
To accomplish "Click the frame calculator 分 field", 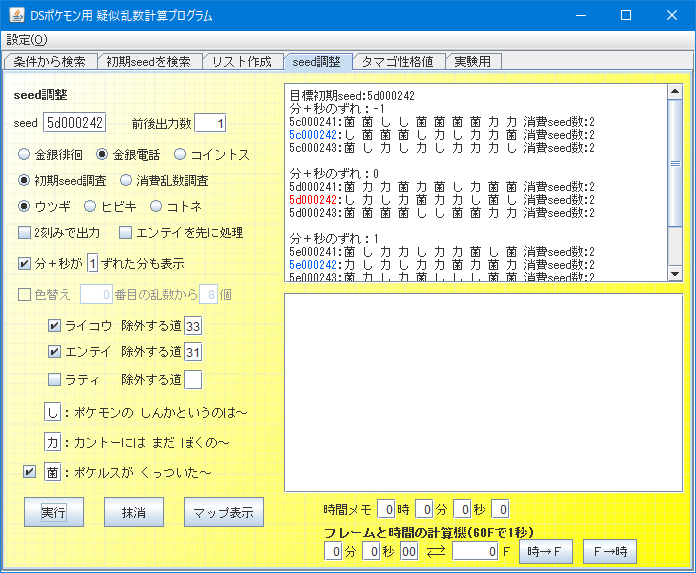I will pyautogui.click(x=333, y=552).
